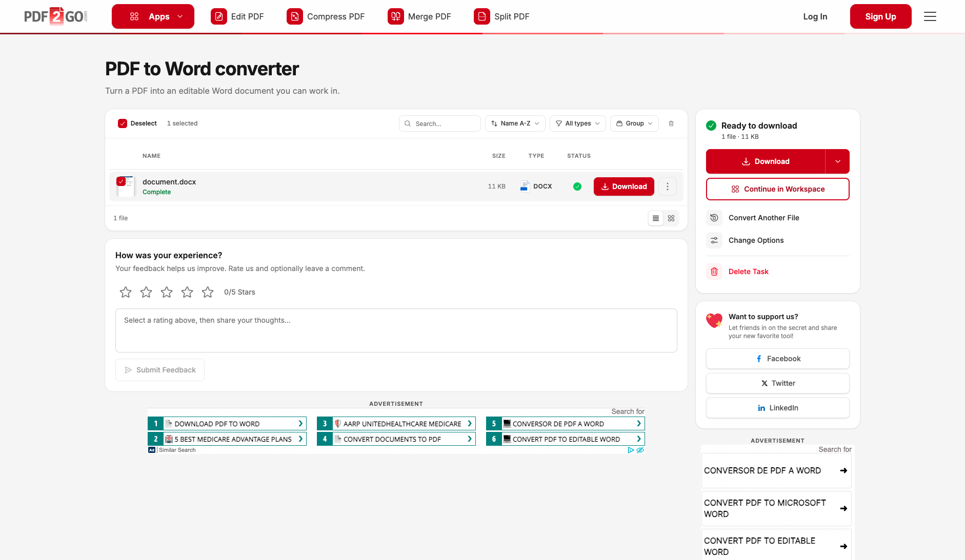Open the PDF2GO home logo
Screen dimensions: 965x560
pos(56,16)
